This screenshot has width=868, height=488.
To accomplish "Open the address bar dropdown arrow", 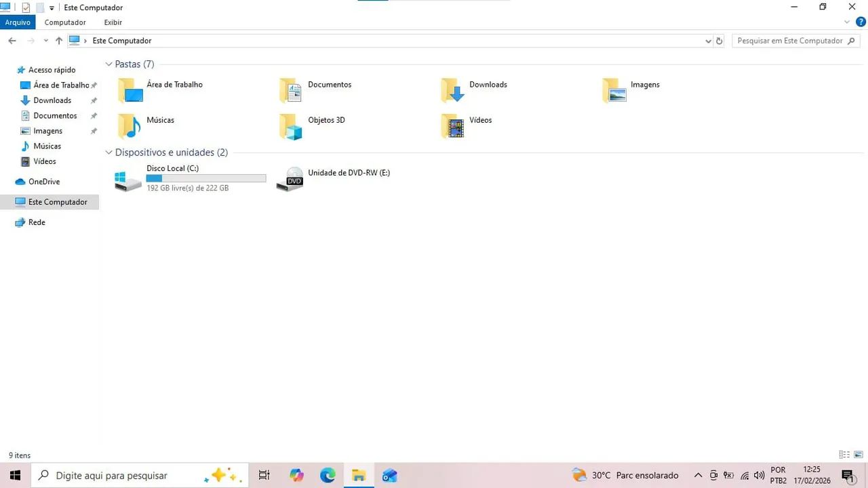I will pyautogui.click(x=708, y=41).
